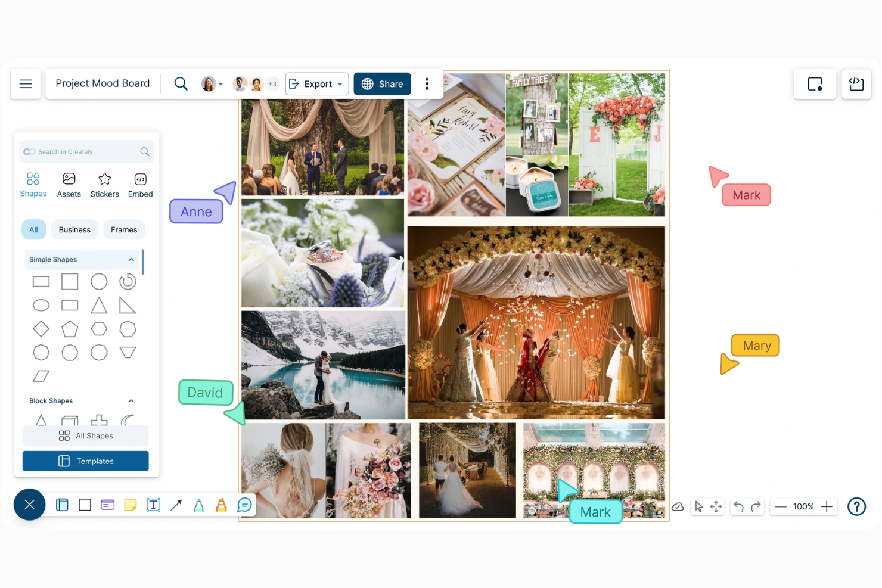Screen dimensions: 882x588
Task: Click the +3 collaborators badge
Action: (272, 84)
